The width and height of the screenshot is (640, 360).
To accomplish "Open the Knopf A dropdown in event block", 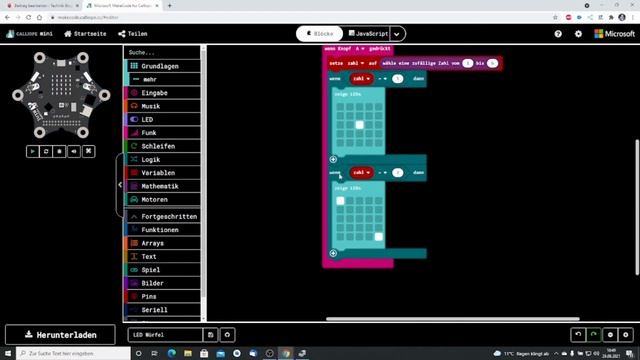I will pos(360,49).
